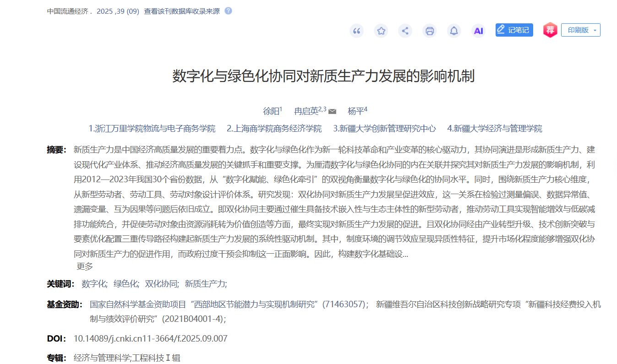Open the share icon

click(x=405, y=31)
